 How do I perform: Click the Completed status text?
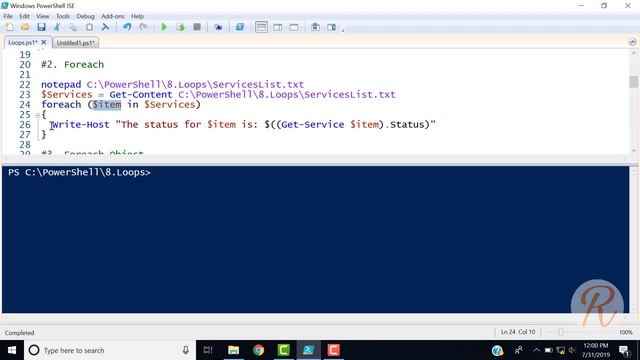click(19, 333)
